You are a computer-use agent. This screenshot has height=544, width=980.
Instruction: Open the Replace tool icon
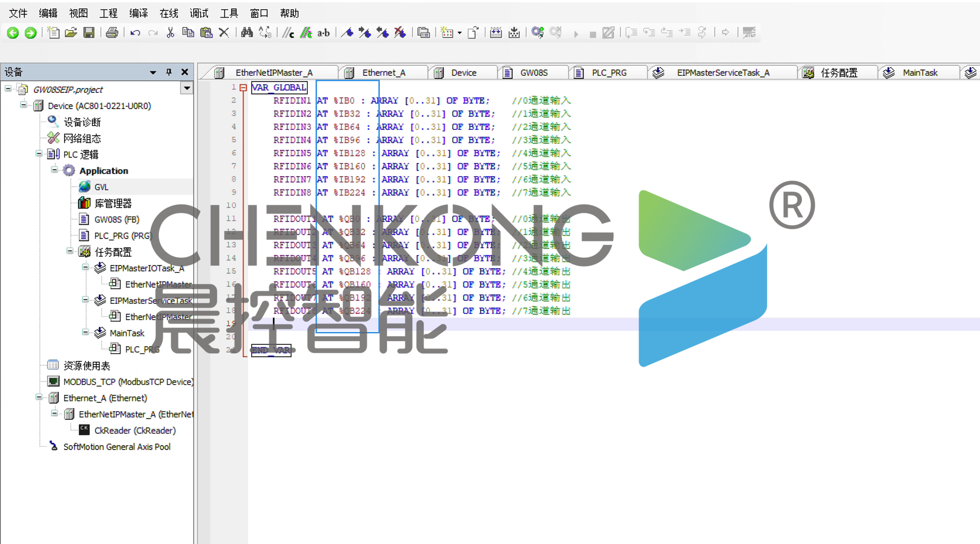(265, 32)
